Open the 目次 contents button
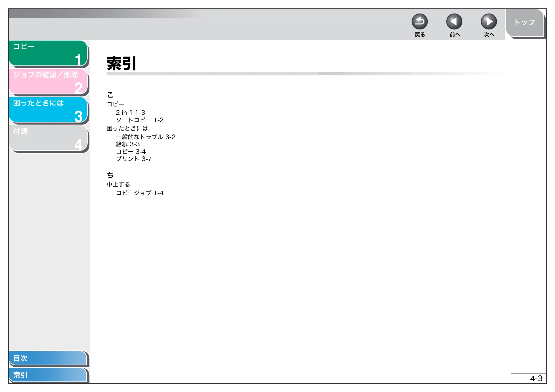 (x=47, y=358)
